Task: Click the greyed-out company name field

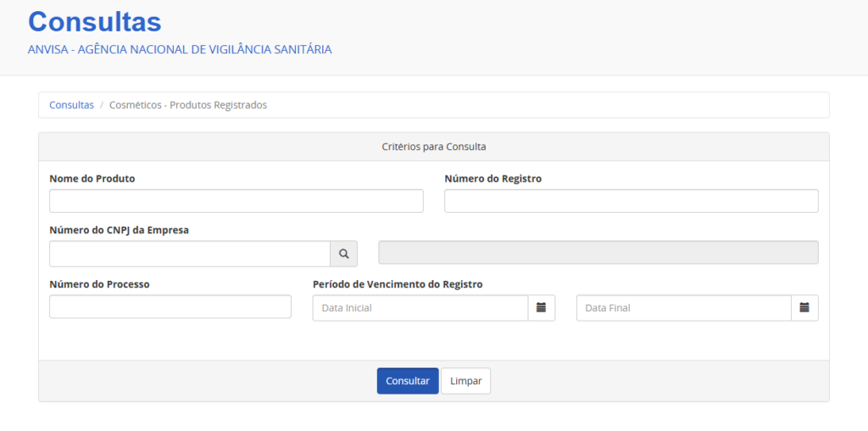Action: click(598, 253)
